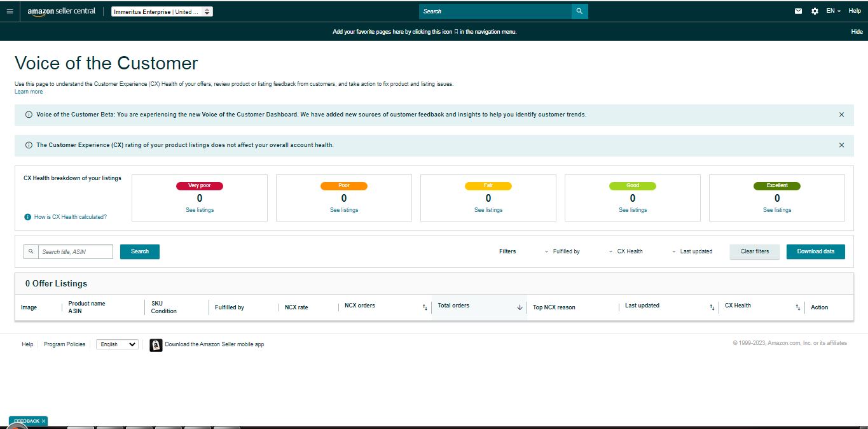The width and height of the screenshot is (868, 429).
Task: Click the NCX rate column header
Action: click(296, 307)
